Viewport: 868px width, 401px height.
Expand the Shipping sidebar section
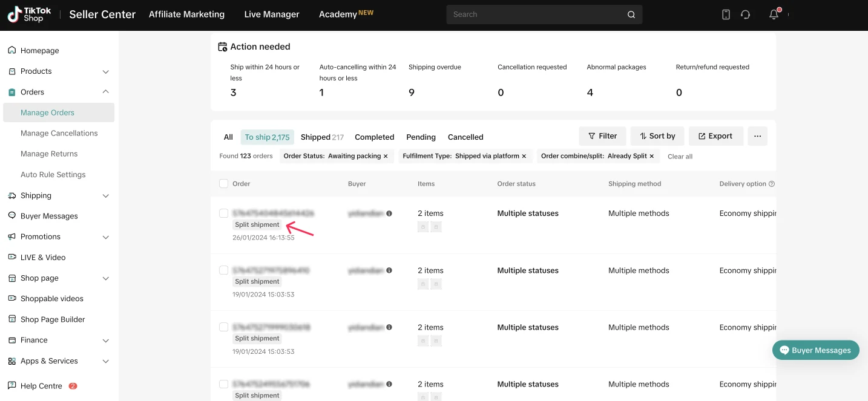[x=106, y=196]
